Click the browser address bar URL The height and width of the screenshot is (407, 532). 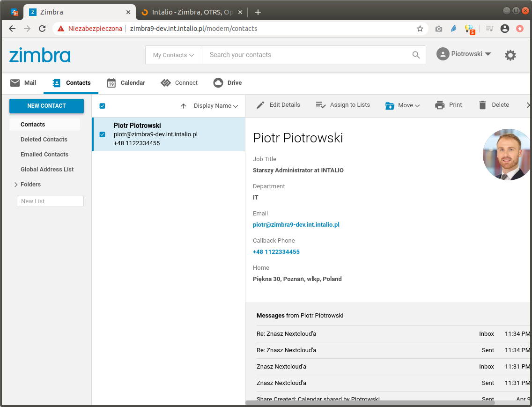193,29
